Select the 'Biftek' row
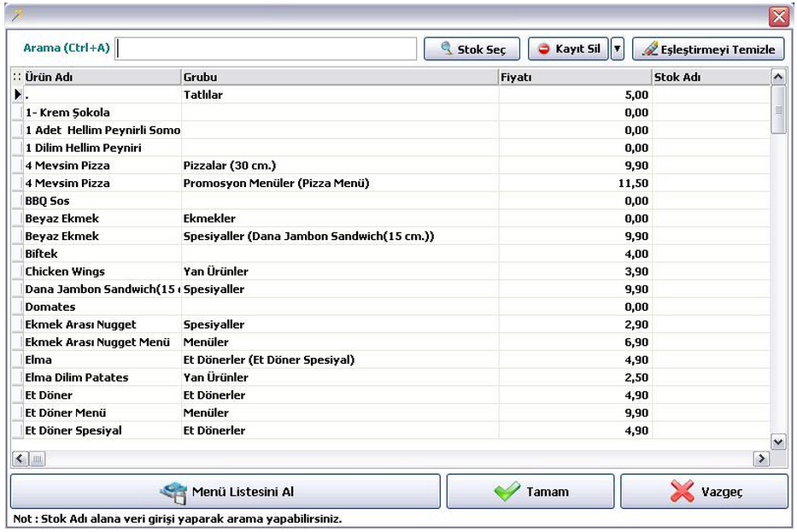The height and width of the screenshot is (532, 797). (x=391, y=254)
